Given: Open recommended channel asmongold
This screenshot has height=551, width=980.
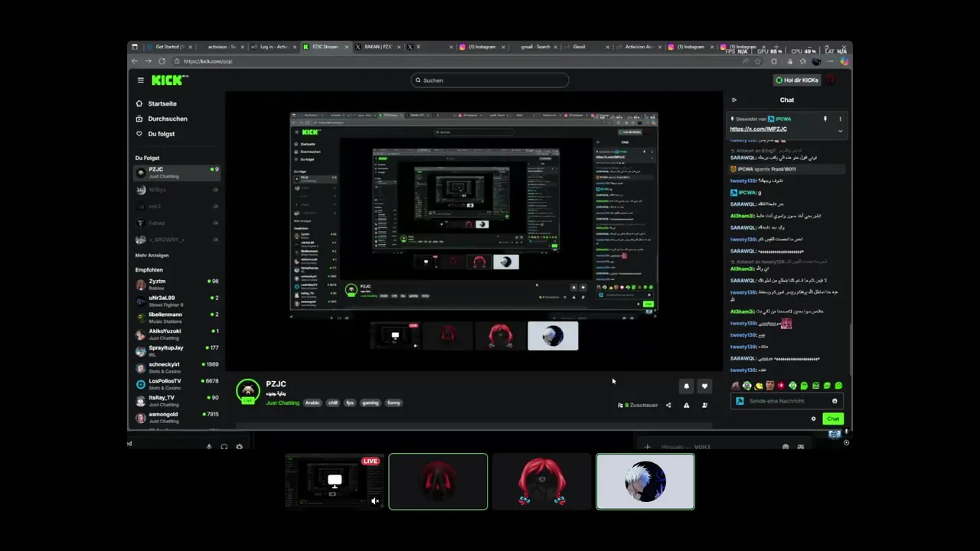Looking at the screenshot, I should pos(177,418).
